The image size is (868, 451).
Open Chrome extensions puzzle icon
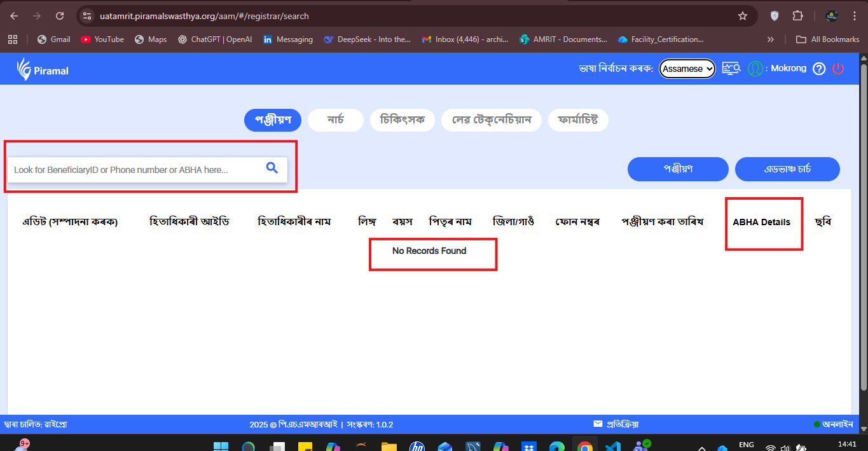click(x=797, y=16)
